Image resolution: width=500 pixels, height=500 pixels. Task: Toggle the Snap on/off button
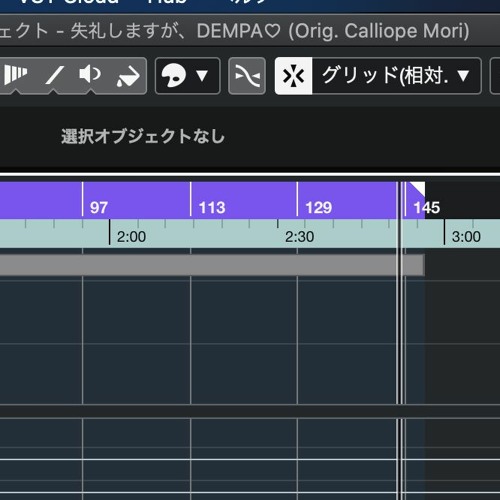tap(293, 76)
